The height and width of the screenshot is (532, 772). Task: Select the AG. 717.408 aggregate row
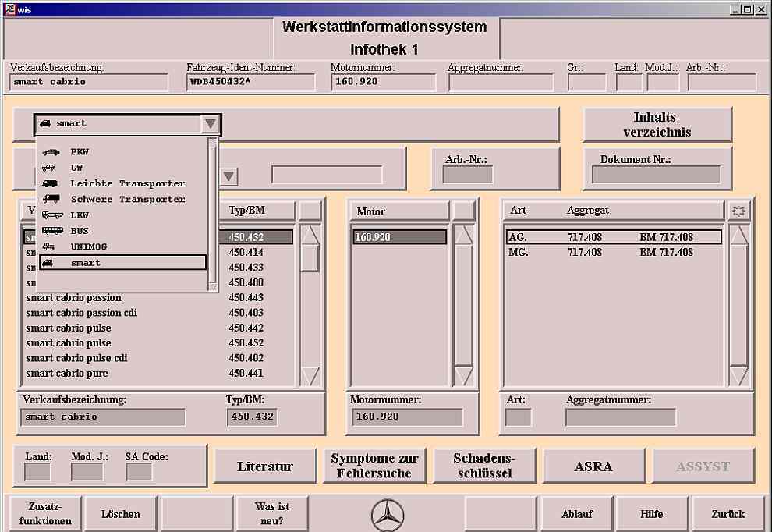coord(614,237)
